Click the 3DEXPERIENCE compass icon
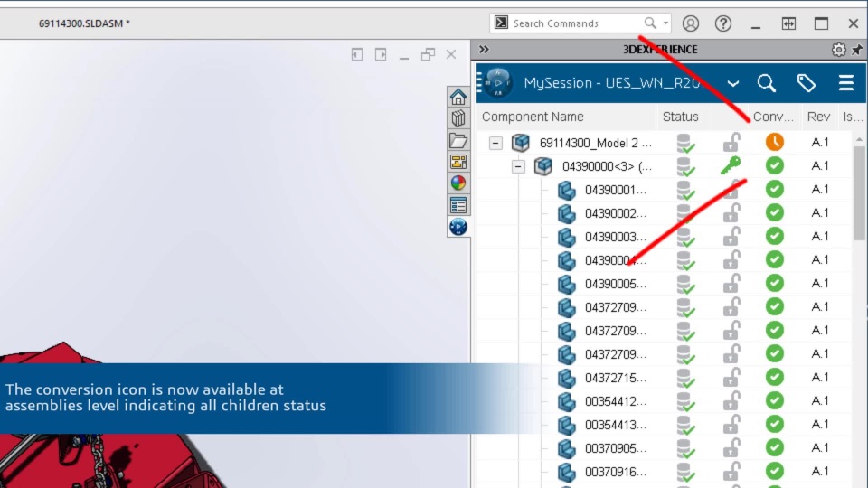This screenshot has height=488, width=868. [x=497, y=83]
